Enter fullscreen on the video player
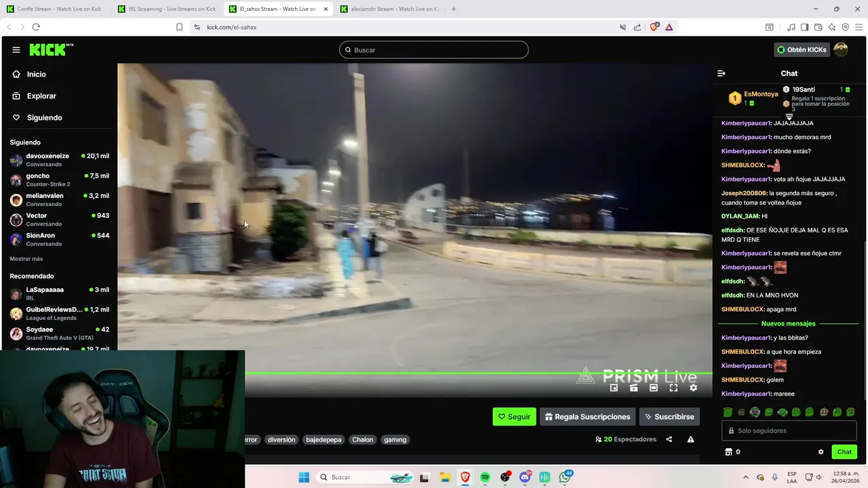The image size is (868, 488). [x=673, y=388]
